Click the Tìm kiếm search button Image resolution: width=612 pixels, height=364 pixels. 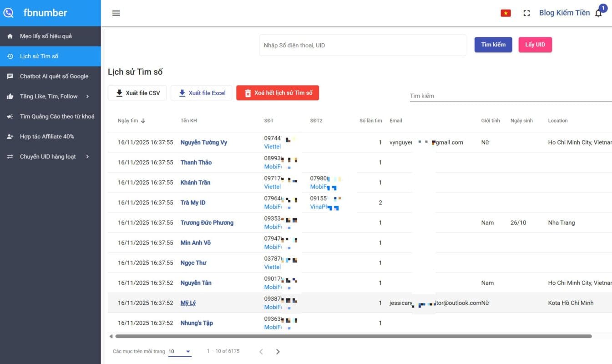(x=493, y=45)
